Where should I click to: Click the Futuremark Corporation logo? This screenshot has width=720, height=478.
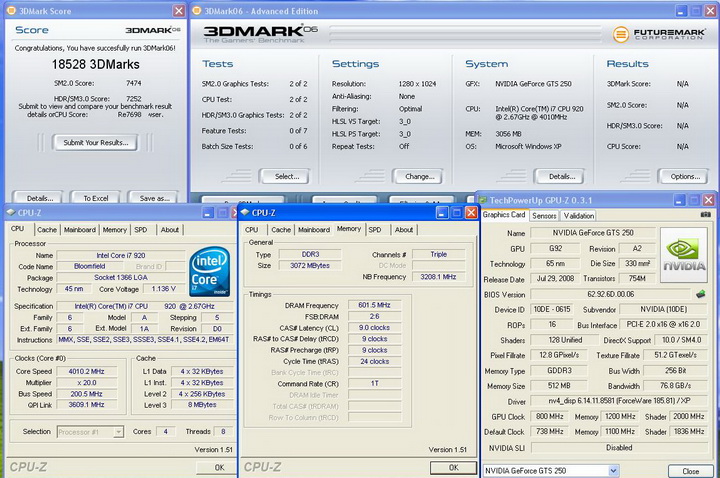point(659,34)
